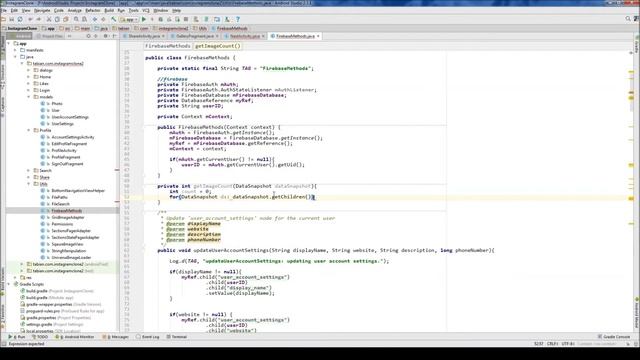
Task: Expand the Home package
Action: coord(29,77)
